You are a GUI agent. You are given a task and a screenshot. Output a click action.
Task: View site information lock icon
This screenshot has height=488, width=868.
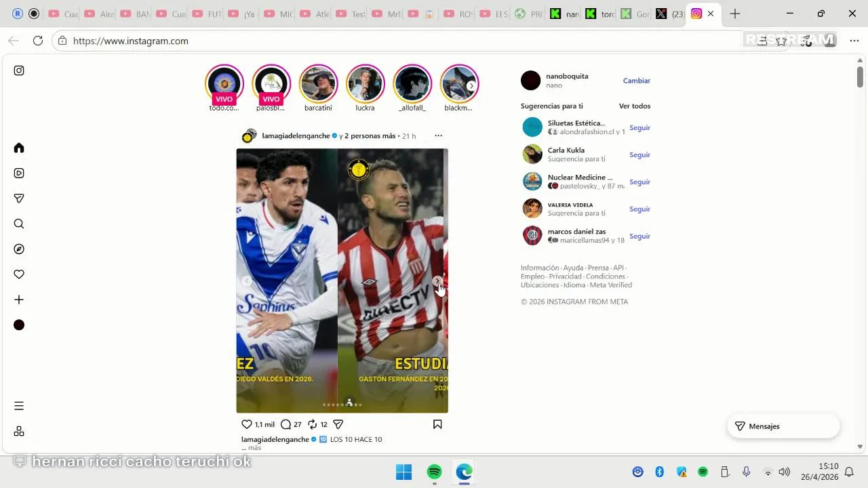click(62, 41)
